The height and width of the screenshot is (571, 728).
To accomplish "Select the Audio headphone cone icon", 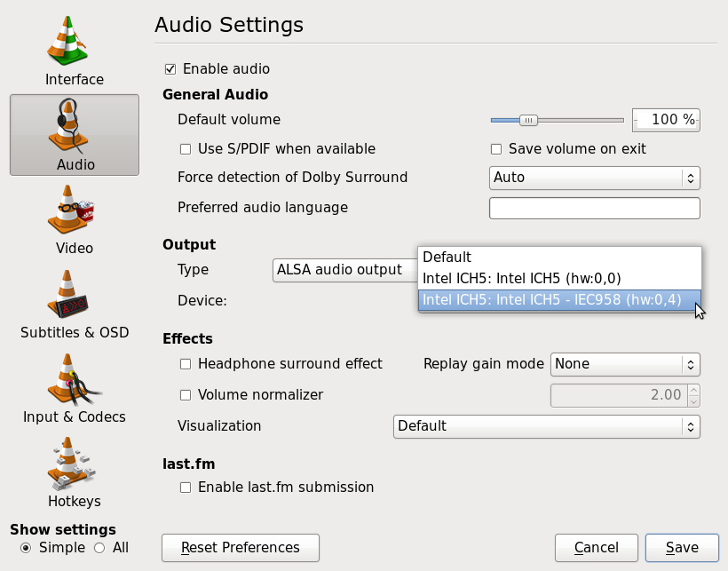I will pyautogui.click(x=68, y=126).
